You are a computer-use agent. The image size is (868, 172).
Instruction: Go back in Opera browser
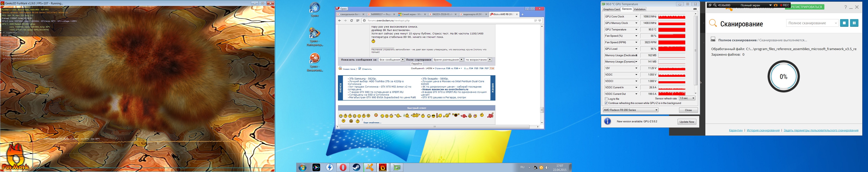pyautogui.click(x=340, y=21)
